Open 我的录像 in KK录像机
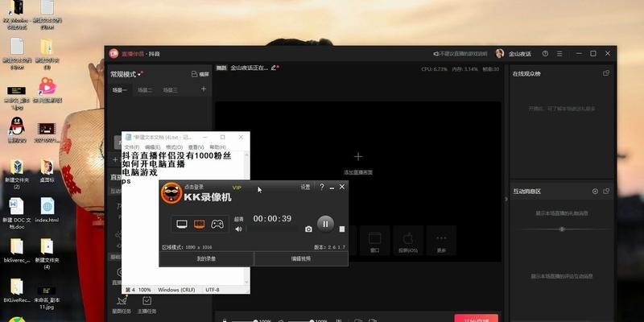The width and height of the screenshot is (644, 322). click(x=206, y=258)
